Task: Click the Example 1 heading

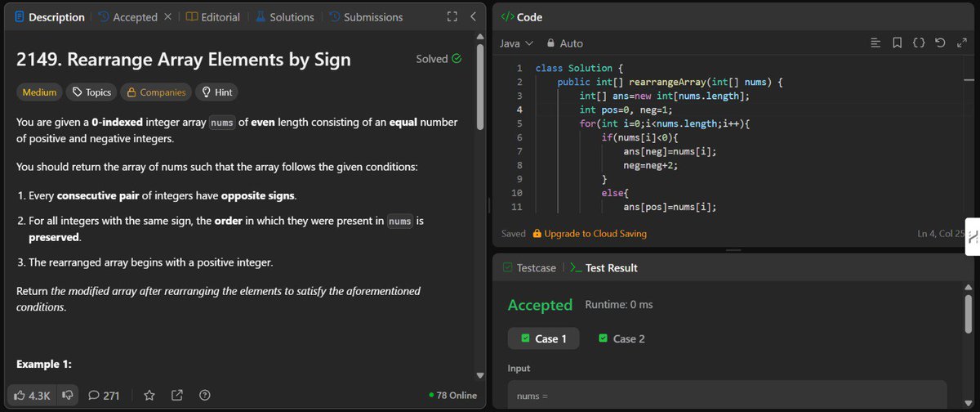Action: pyautogui.click(x=44, y=364)
